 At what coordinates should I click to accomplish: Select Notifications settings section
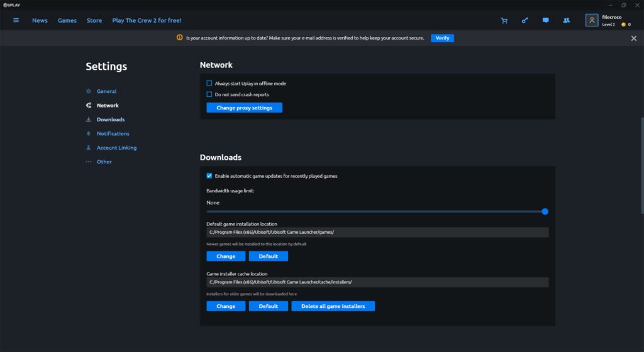click(113, 133)
